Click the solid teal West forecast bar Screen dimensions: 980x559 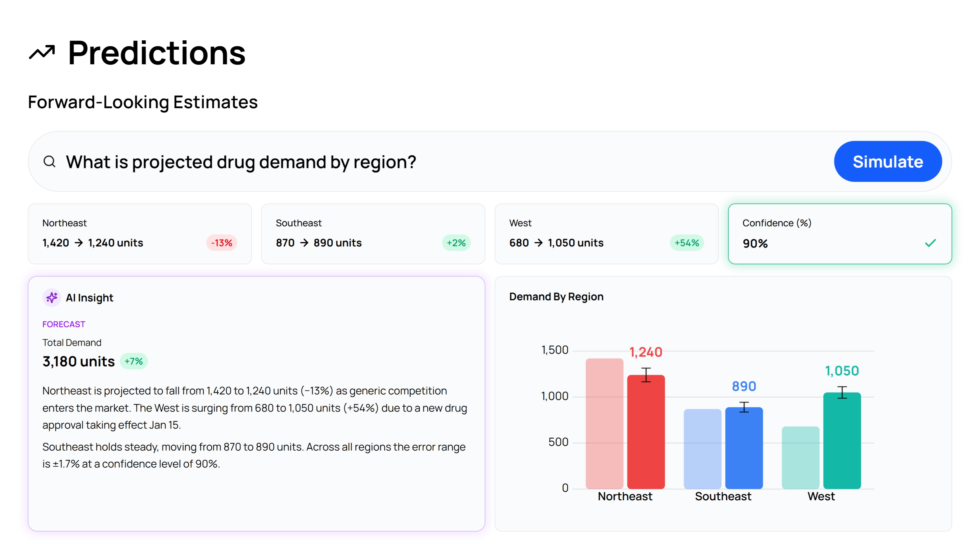[842, 442]
